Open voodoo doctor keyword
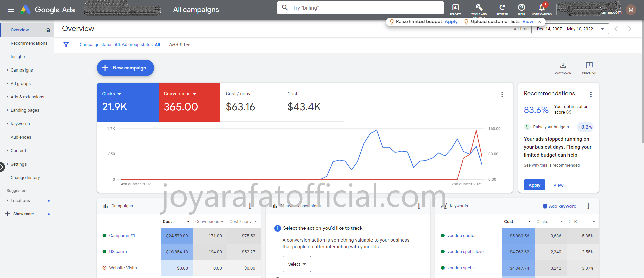644x278 pixels. pos(461,236)
